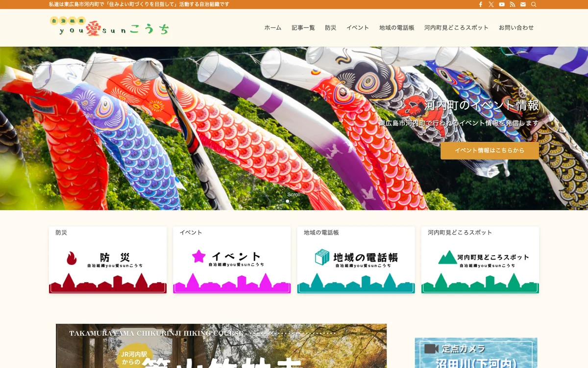588x368 pixels.
Task: Select 防災 in the navigation menu
Action: click(331, 27)
